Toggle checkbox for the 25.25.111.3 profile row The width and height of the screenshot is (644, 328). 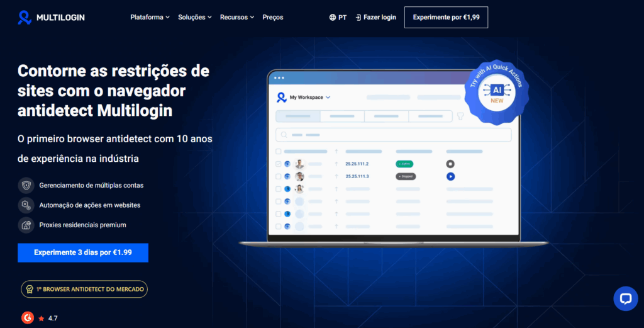click(x=279, y=176)
